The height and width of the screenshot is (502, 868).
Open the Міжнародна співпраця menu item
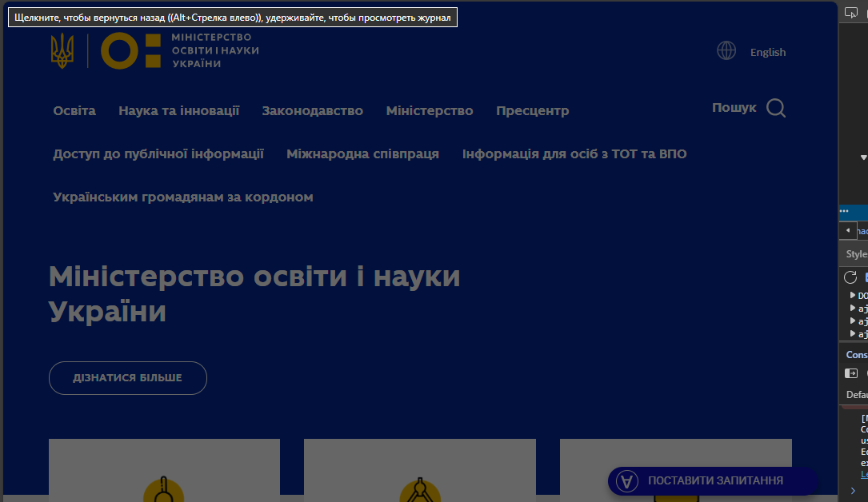tap(362, 153)
